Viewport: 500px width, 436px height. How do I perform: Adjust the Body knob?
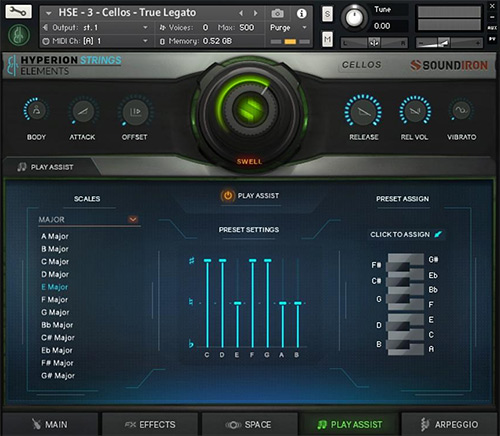36,110
